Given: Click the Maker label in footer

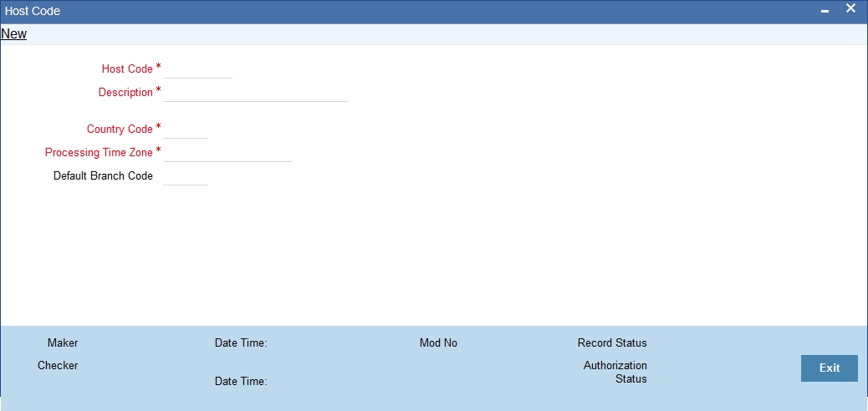Looking at the screenshot, I should [63, 343].
